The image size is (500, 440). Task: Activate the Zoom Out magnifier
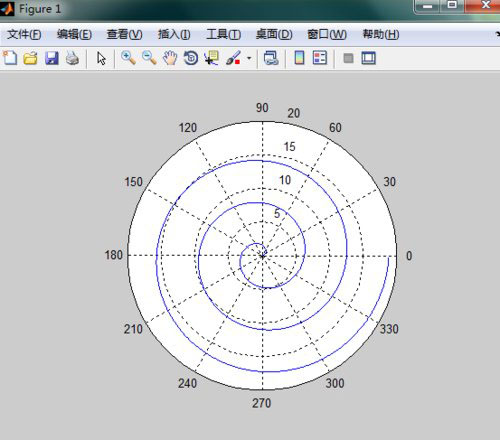[149, 58]
